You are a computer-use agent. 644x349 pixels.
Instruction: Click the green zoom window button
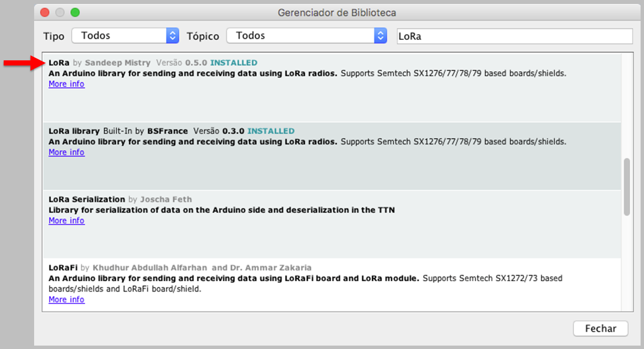pos(75,13)
